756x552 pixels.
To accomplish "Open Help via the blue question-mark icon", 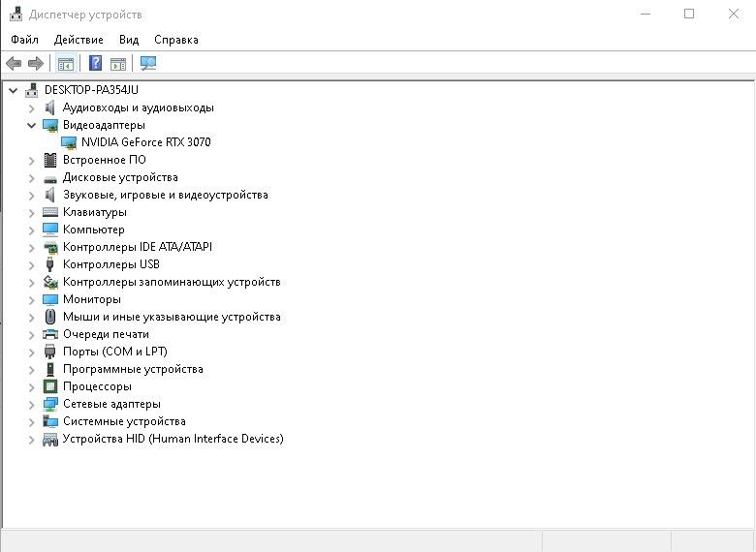I will pos(95,64).
